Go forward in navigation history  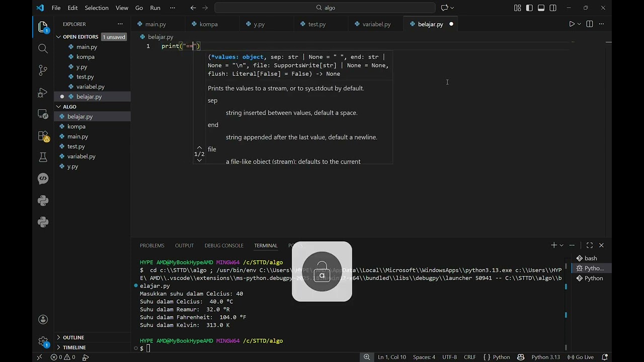click(206, 8)
